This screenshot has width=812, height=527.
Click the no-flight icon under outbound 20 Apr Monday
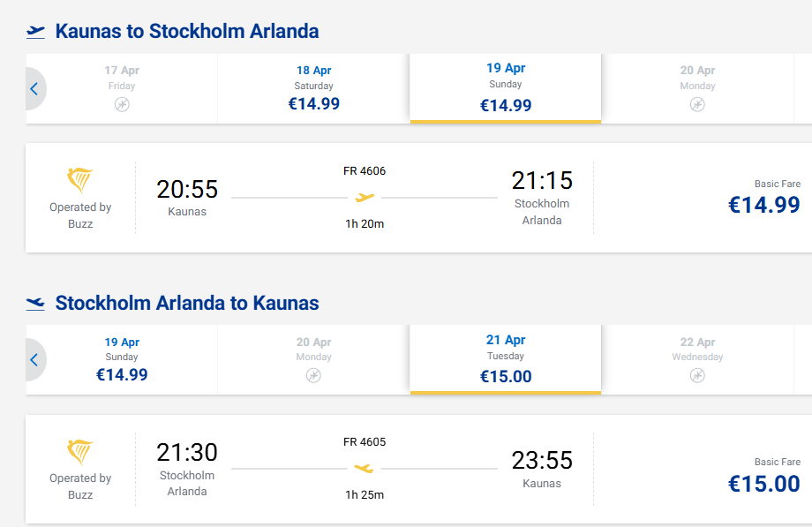tap(697, 105)
